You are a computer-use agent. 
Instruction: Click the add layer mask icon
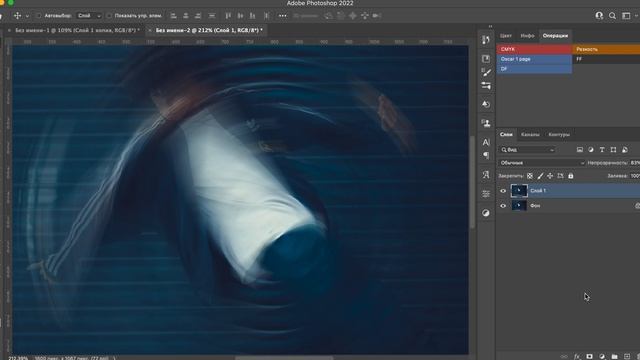click(589, 356)
